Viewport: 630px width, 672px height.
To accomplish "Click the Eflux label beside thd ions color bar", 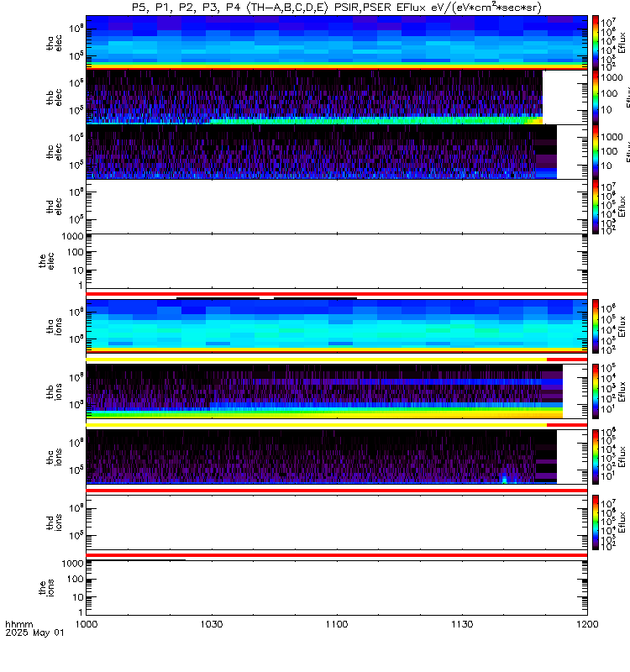I will [x=622, y=522].
